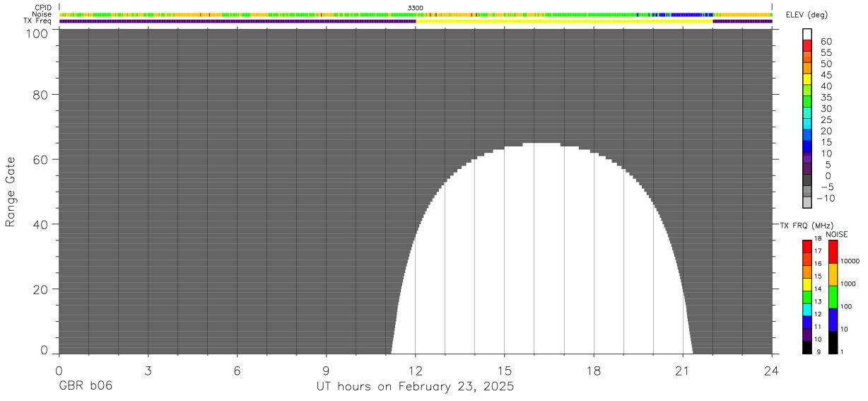This screenshot has height=401, width=868.
Task: Click the '3' tick on the UT hours axis
Action: tap(148, 371)
